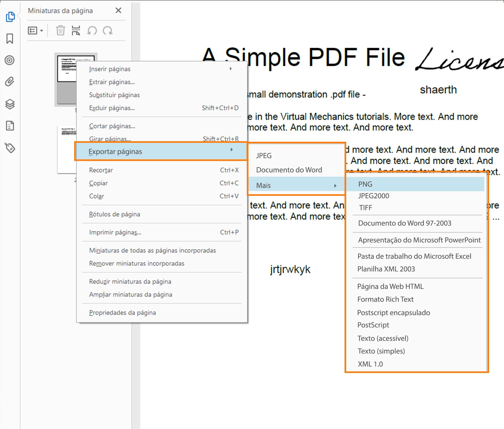Export as Documento do Word
504x429 pixels.
(x=296, y=170)
